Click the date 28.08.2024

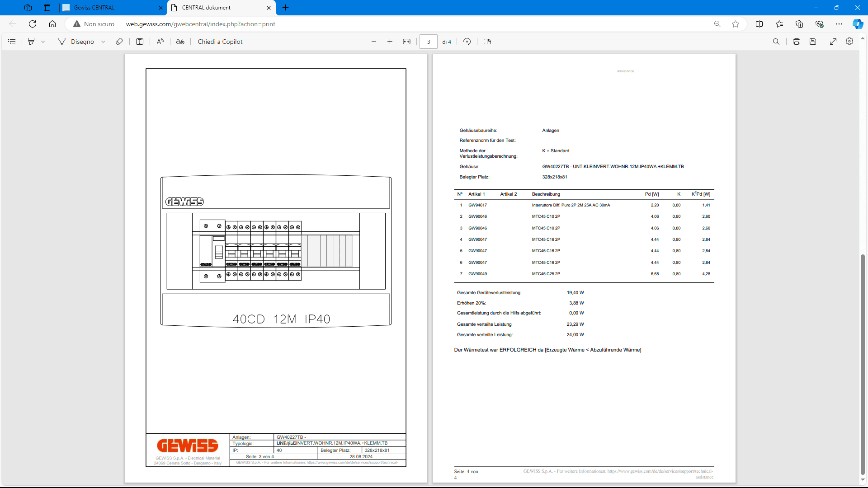(361, 457)
